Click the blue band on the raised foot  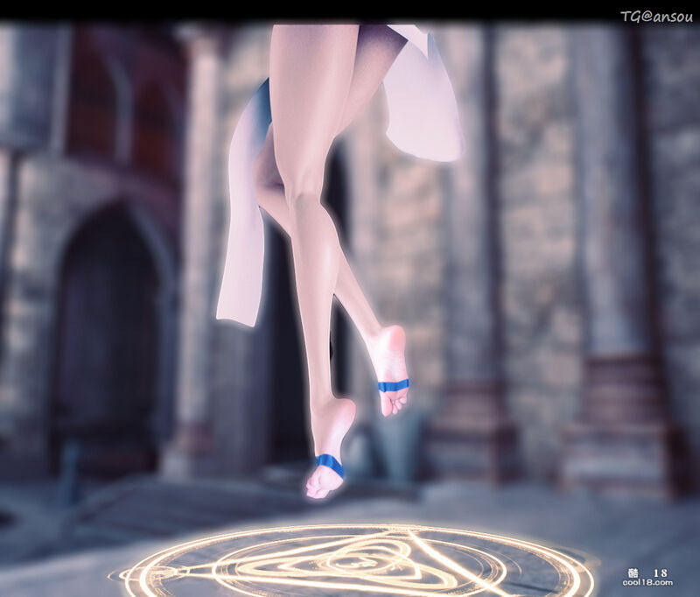tap(393, 385)
